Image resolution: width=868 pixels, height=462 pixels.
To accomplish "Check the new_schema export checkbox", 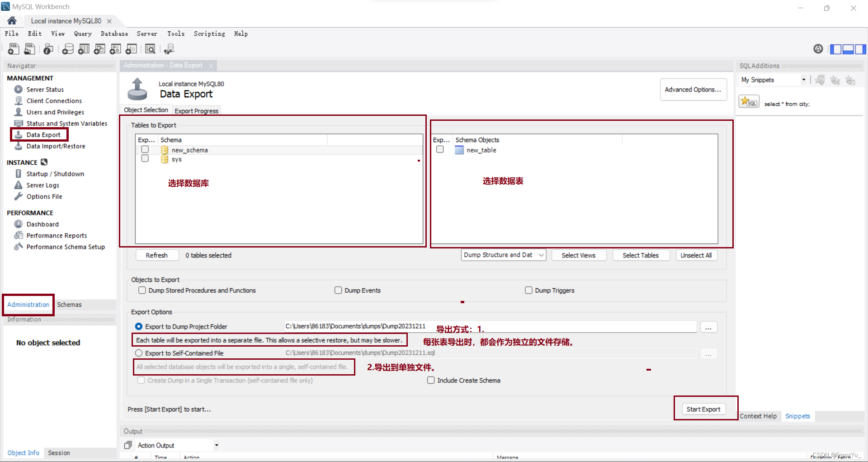I will coord(145,149).
